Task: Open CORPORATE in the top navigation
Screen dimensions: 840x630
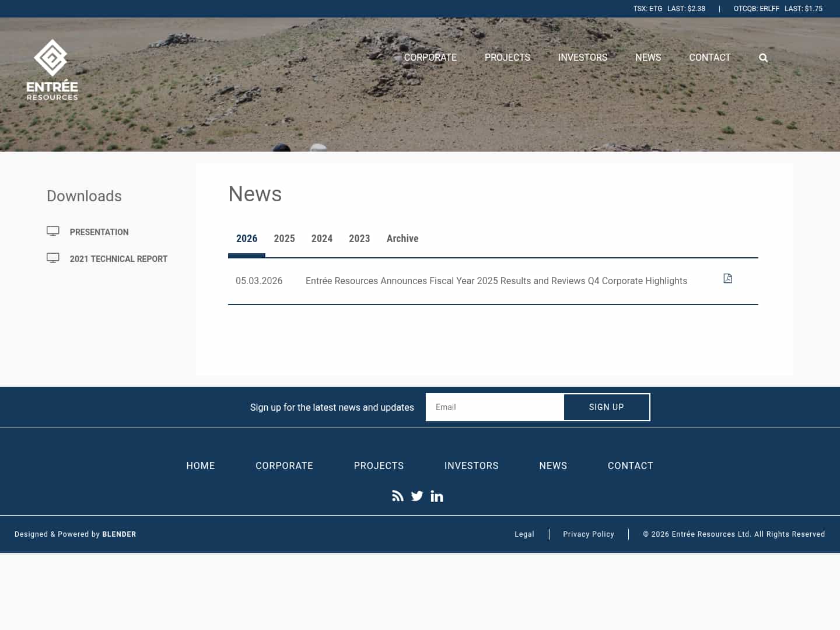Action: click(x=430, y=57)
